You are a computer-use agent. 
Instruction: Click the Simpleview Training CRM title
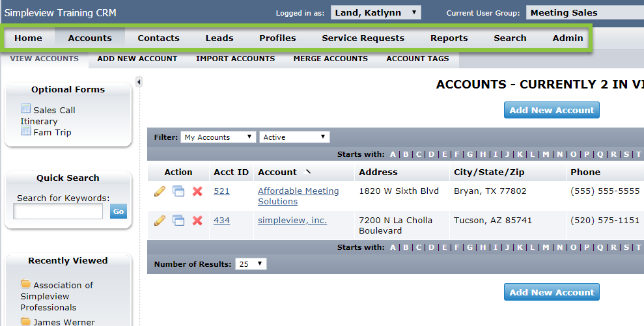61,13
